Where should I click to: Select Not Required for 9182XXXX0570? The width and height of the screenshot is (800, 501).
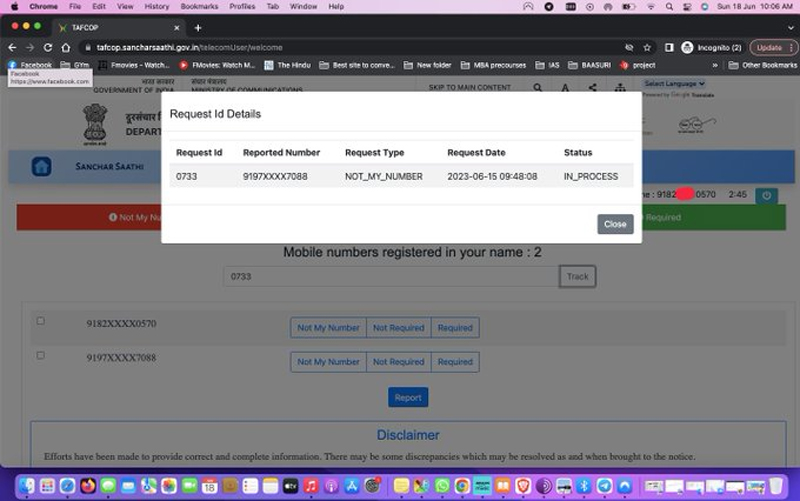coord(398,328)
